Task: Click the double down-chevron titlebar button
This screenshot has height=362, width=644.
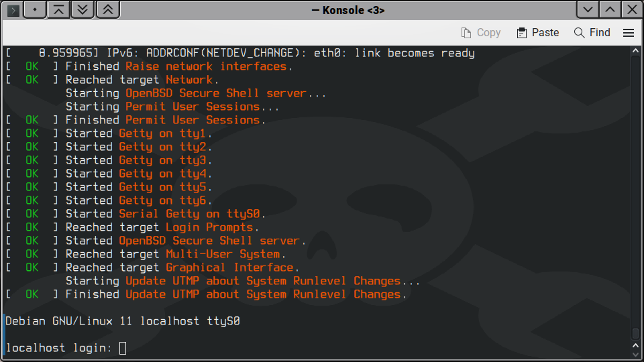Action: [x=84, y=10]
